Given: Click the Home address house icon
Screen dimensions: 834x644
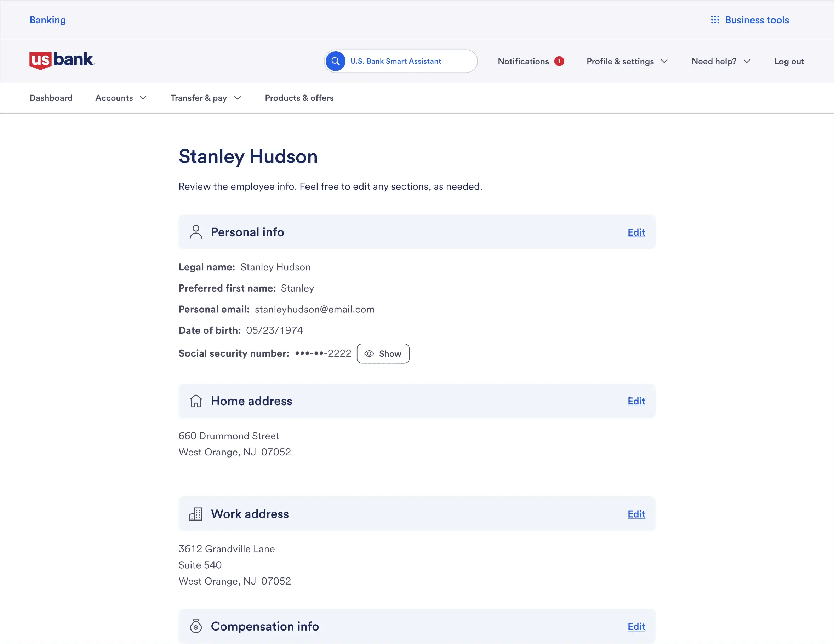Looking at the screenshot, I should pos(195,401).
